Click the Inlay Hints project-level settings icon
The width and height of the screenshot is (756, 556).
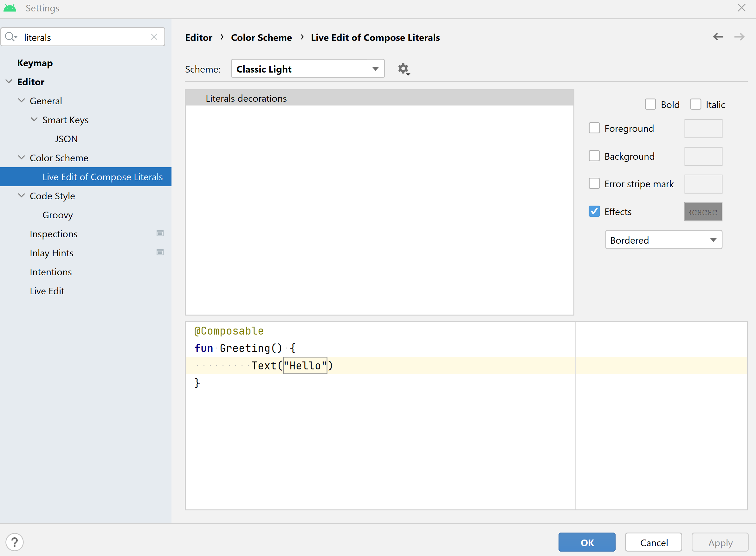click(x=160, y=252)
